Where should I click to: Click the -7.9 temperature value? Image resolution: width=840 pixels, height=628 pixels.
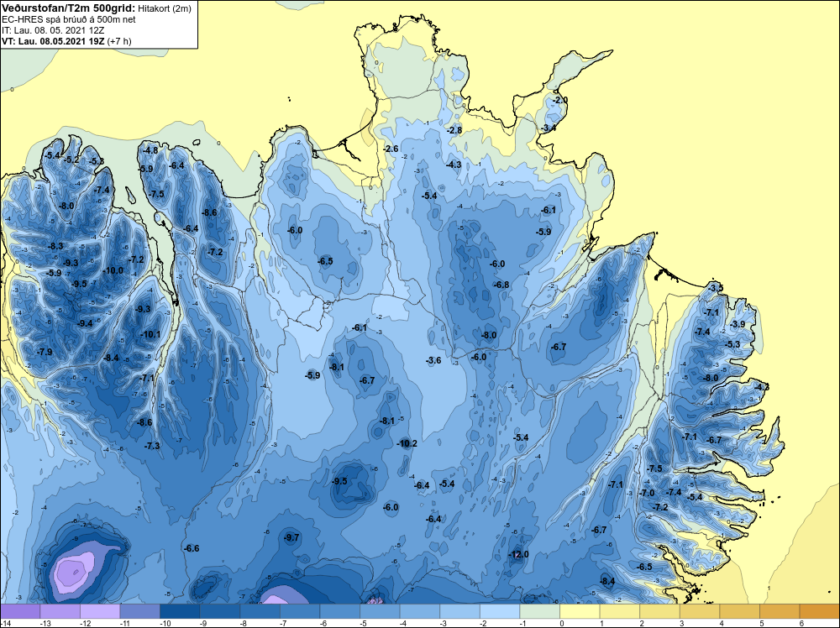click(45, 353)
